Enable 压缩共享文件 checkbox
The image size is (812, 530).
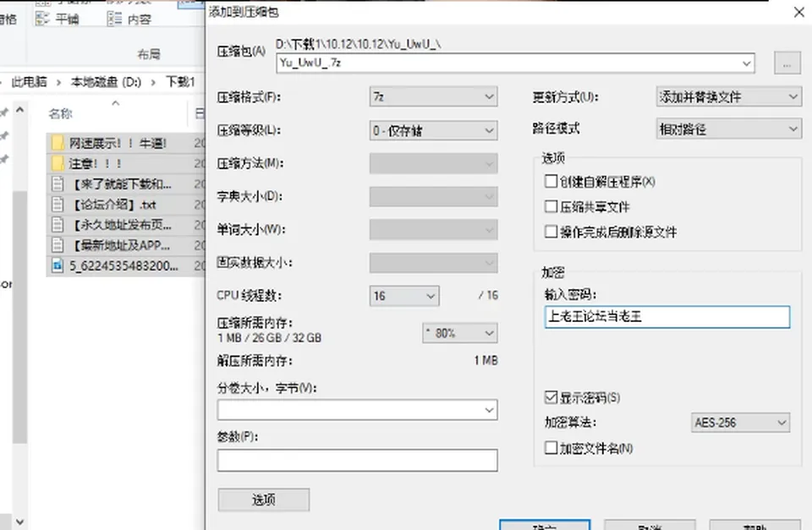click(551, 206)
